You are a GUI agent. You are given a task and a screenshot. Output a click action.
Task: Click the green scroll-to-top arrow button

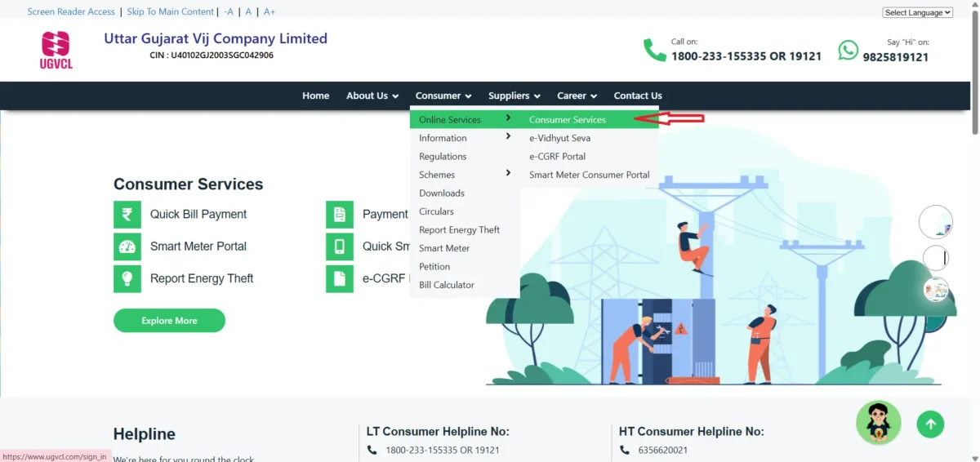(930, 424)
